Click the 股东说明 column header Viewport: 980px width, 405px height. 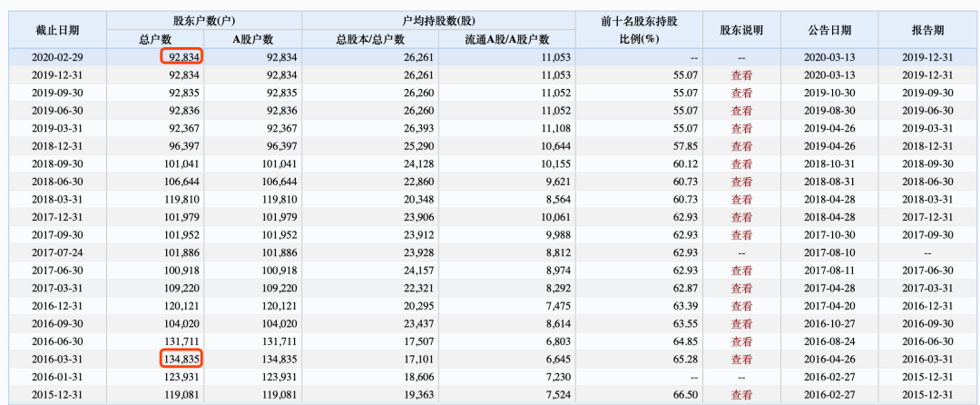coord(741,30)
